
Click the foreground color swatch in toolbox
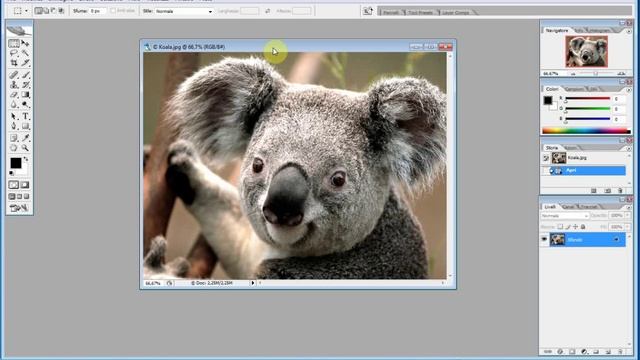point(16,163)
